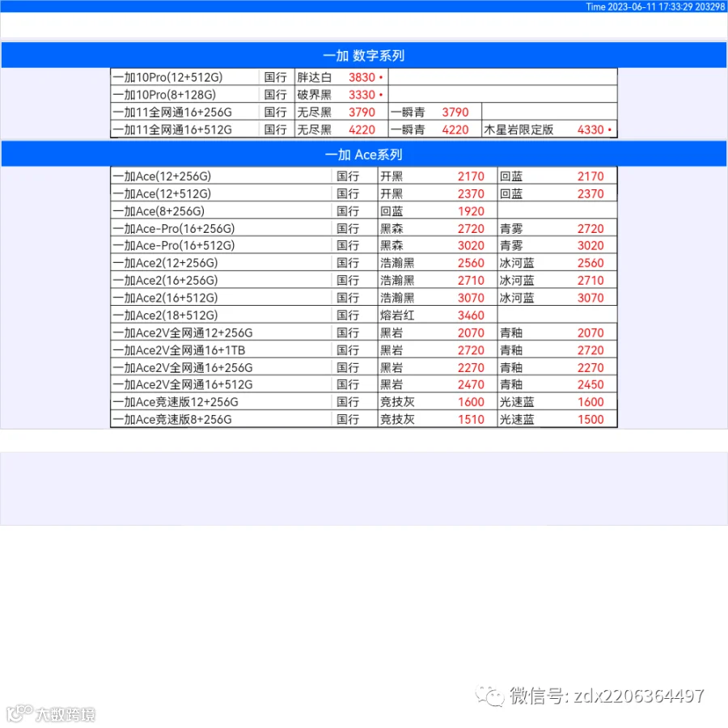Select the timestamp text at top right

(654, 6)
